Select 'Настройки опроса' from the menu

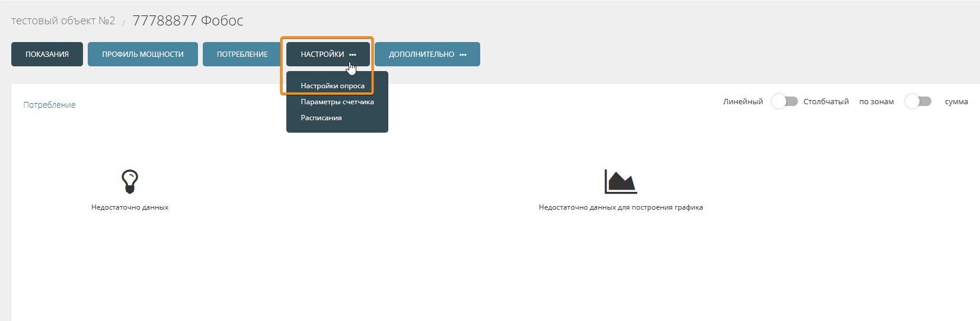click(333, 86)
